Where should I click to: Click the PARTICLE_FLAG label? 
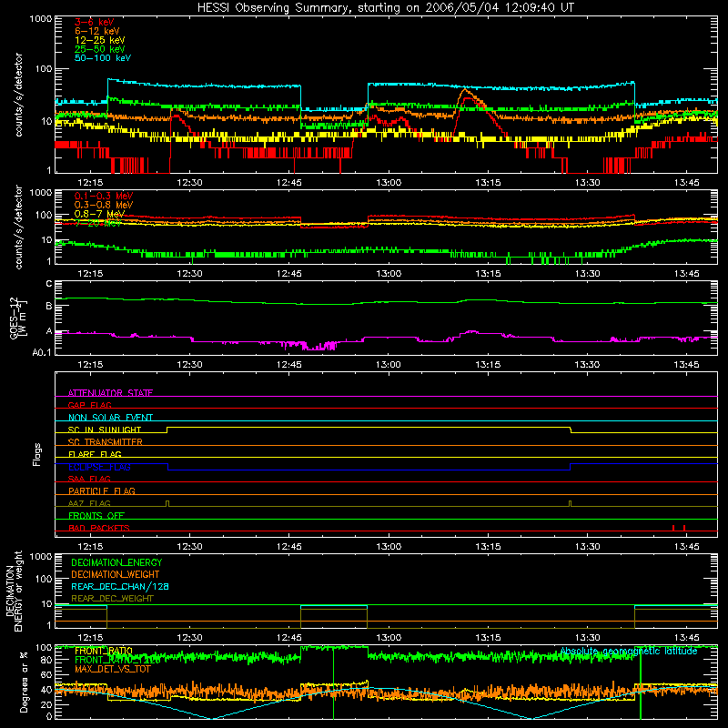[102, 490]
